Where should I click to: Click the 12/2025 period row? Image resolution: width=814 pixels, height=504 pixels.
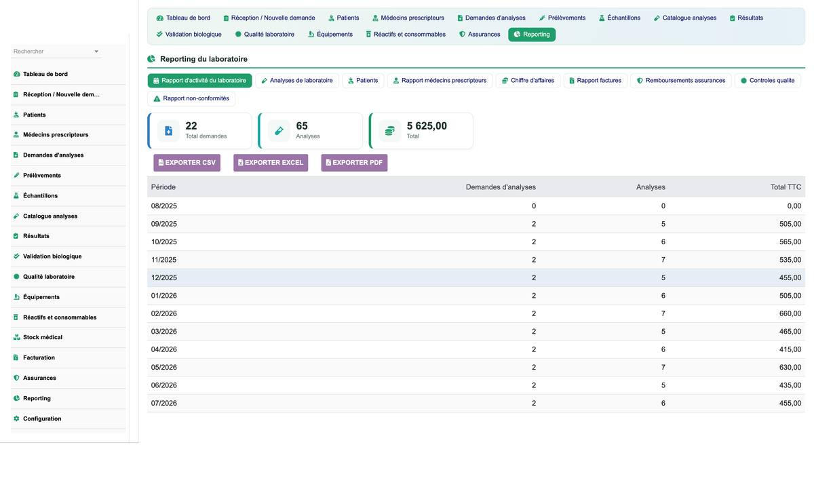click(x=476, y=277)
